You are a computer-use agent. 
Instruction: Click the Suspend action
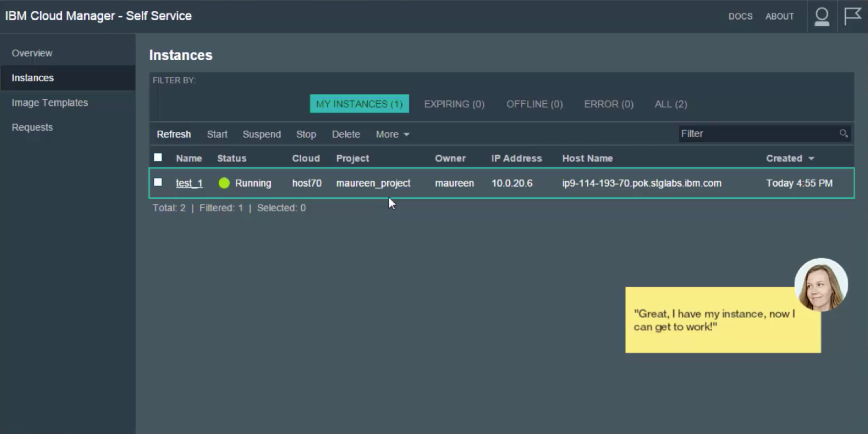(x=262, y=134)
